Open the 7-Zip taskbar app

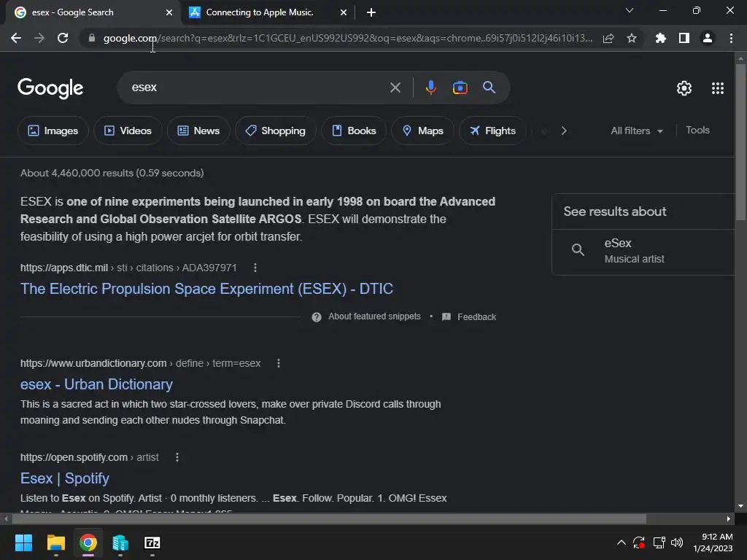click(x=152, y=542)
